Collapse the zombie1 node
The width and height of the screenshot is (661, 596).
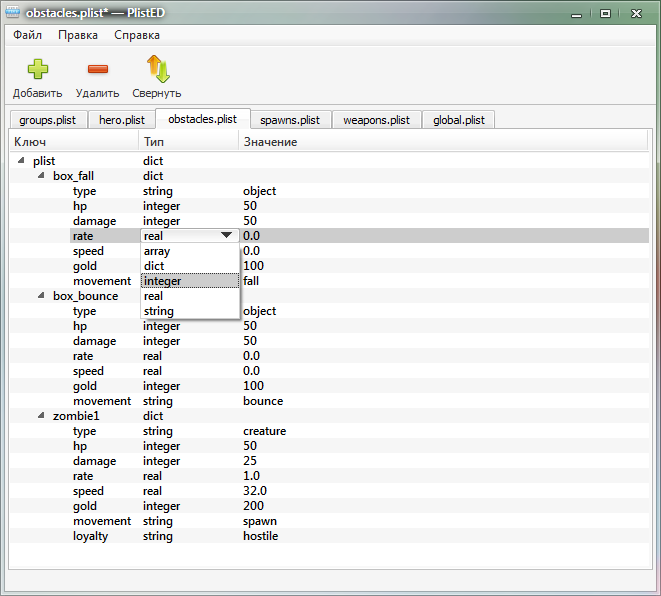[x=41, y=416]
